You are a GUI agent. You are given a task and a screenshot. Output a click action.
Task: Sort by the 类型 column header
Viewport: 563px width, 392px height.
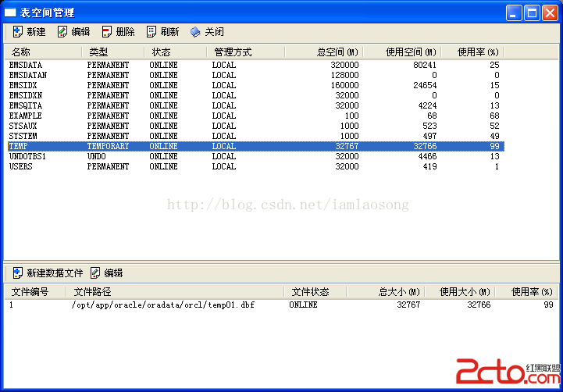point(113,52)
